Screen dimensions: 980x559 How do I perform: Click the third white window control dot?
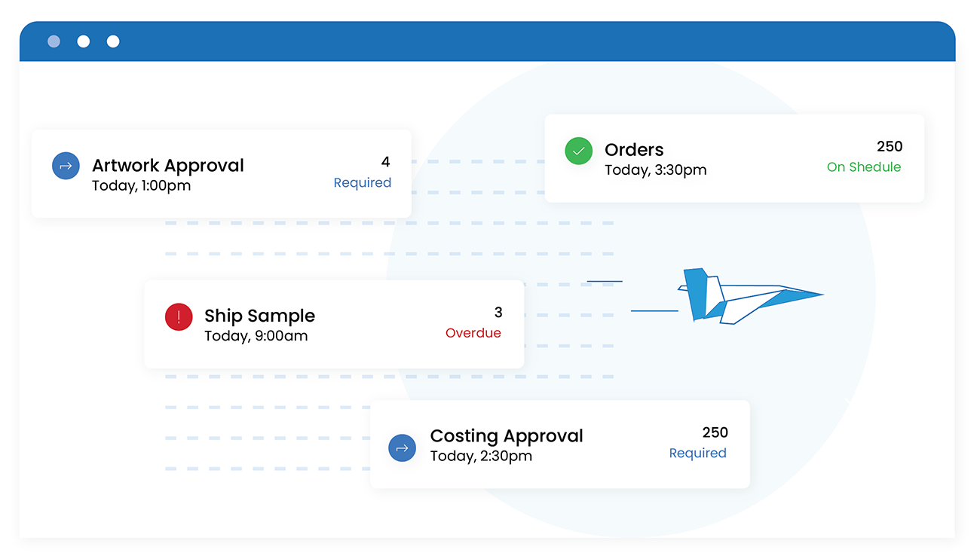[113, 41]
